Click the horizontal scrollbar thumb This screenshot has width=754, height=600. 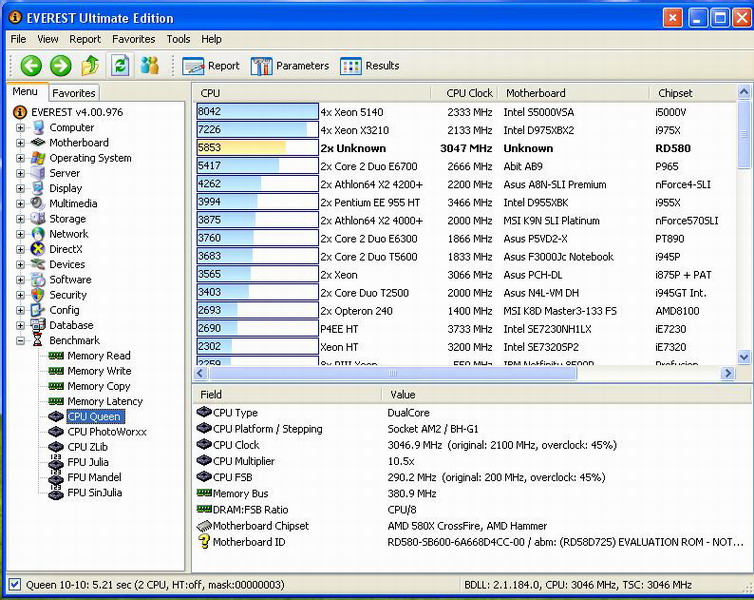393,373
